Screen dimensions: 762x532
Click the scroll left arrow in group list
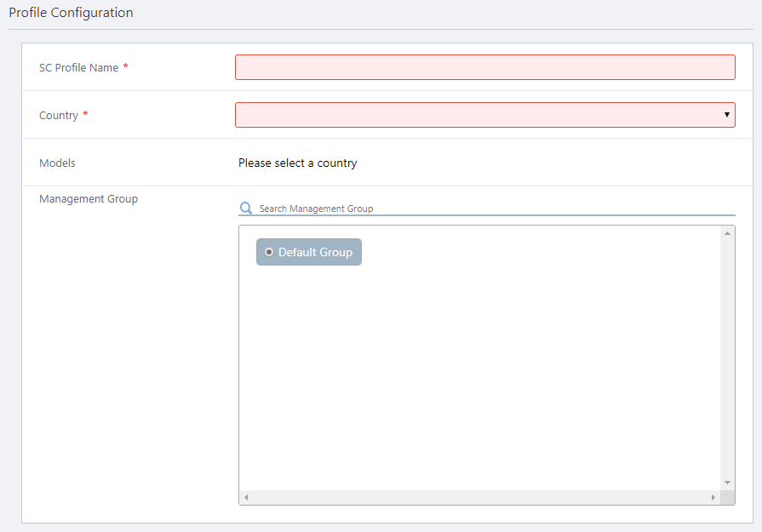pos(247,497)
